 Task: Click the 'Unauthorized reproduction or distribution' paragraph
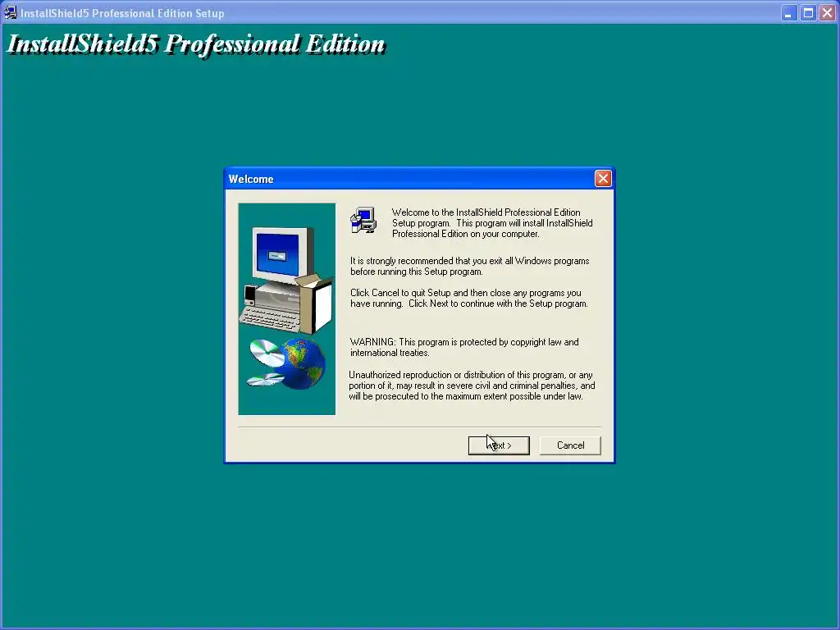click(472, 386)
